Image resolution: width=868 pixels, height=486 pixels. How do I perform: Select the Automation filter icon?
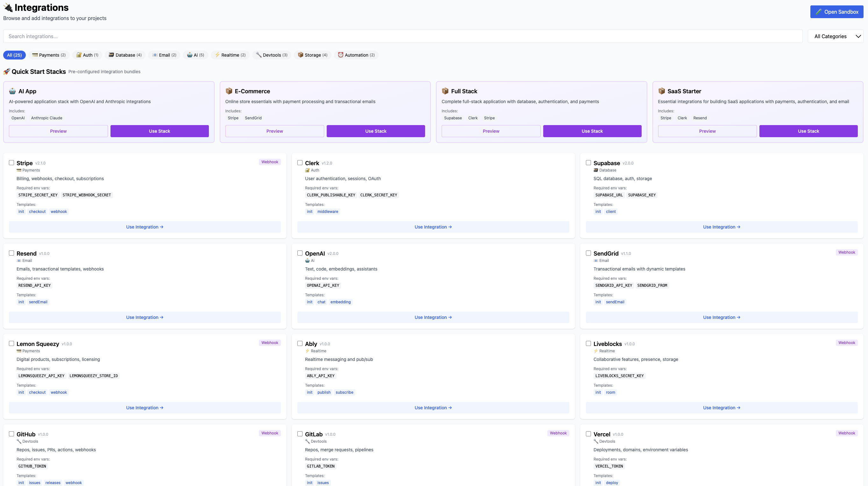tap(341, 55)
